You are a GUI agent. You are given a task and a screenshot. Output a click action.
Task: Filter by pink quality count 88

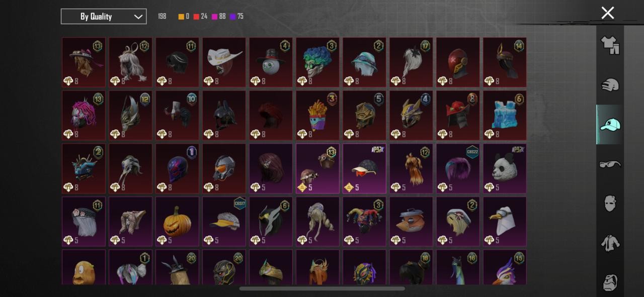(x=219, y=17)
